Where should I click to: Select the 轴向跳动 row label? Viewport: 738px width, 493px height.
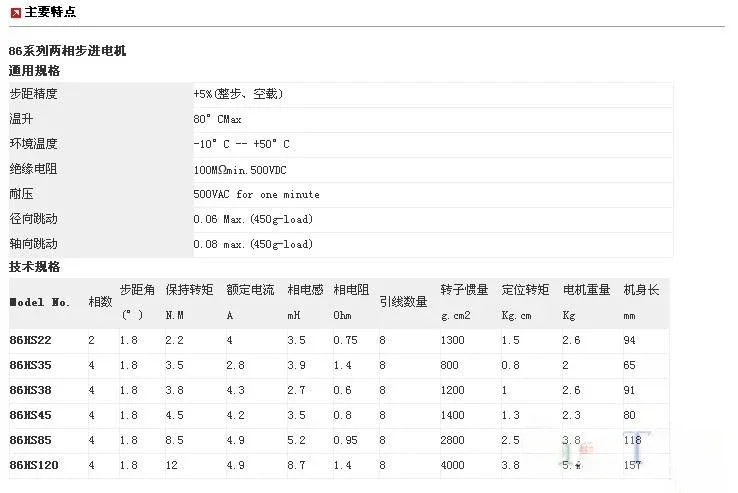[x=33, y=243]
